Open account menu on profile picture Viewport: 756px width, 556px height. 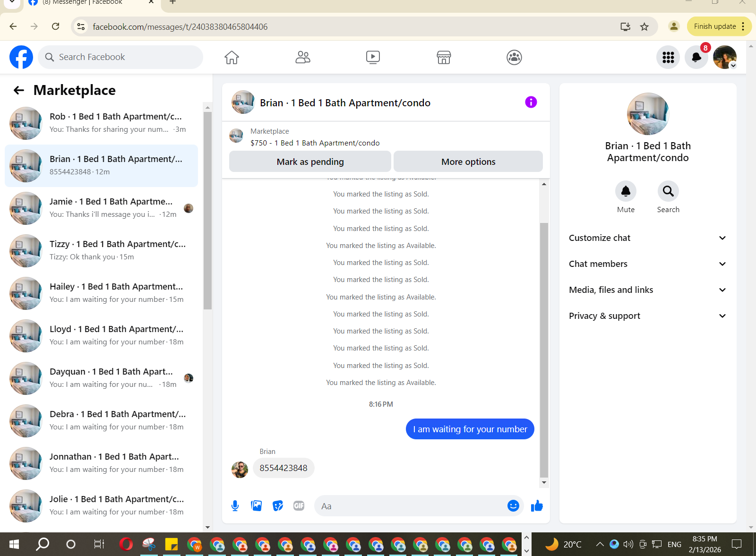click(x=725, y=57)
